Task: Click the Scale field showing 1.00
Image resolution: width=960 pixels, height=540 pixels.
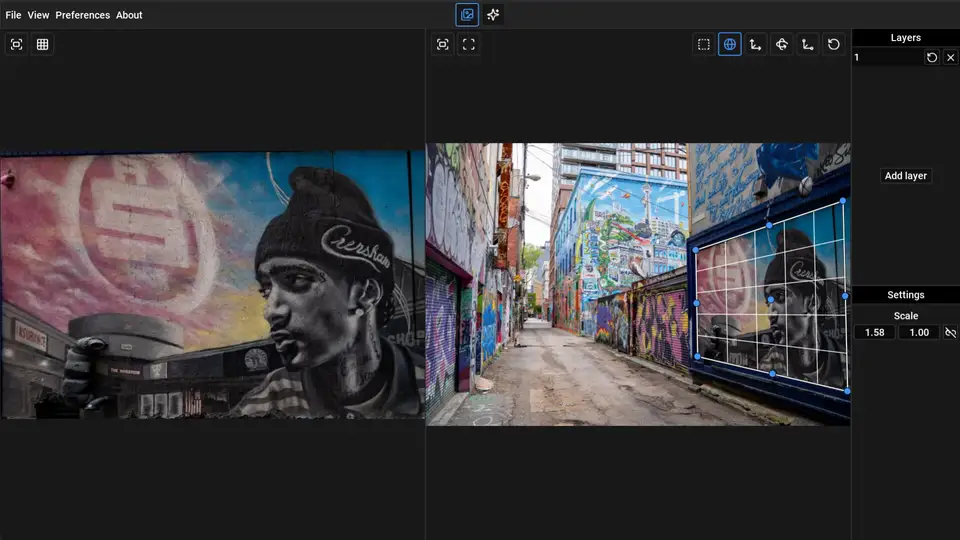Action: click(x=919, y=332)
